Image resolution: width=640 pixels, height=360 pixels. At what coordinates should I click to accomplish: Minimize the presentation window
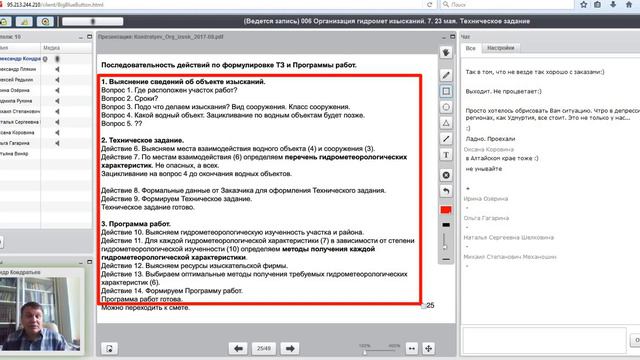(444, 37)
